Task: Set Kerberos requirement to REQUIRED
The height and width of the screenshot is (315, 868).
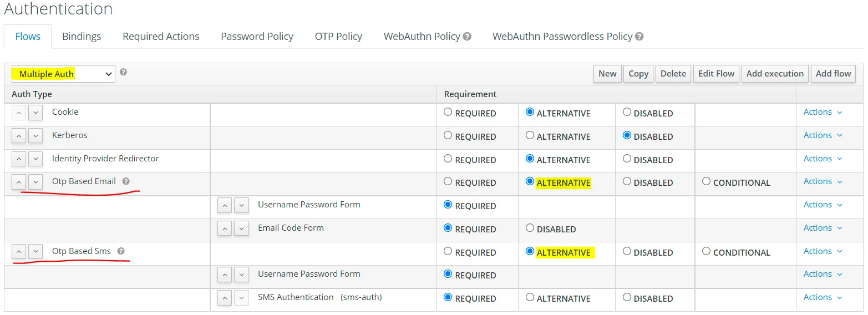Action: 448,135
